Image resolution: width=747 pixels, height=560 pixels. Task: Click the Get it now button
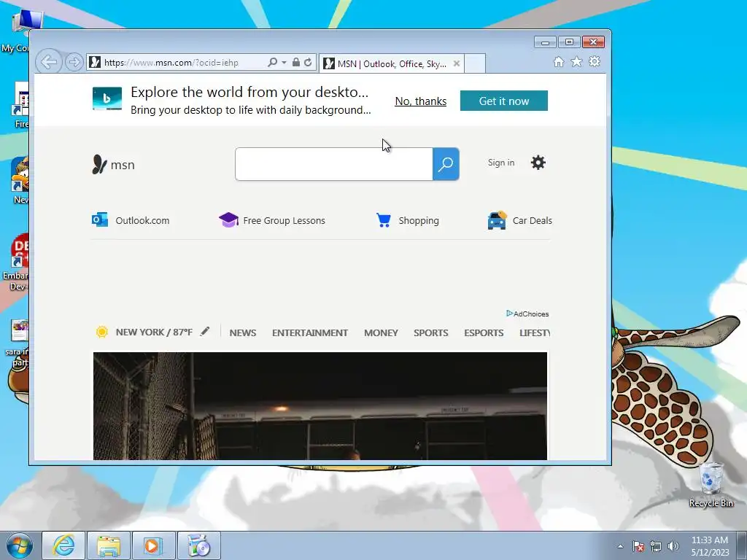(503, 101)
